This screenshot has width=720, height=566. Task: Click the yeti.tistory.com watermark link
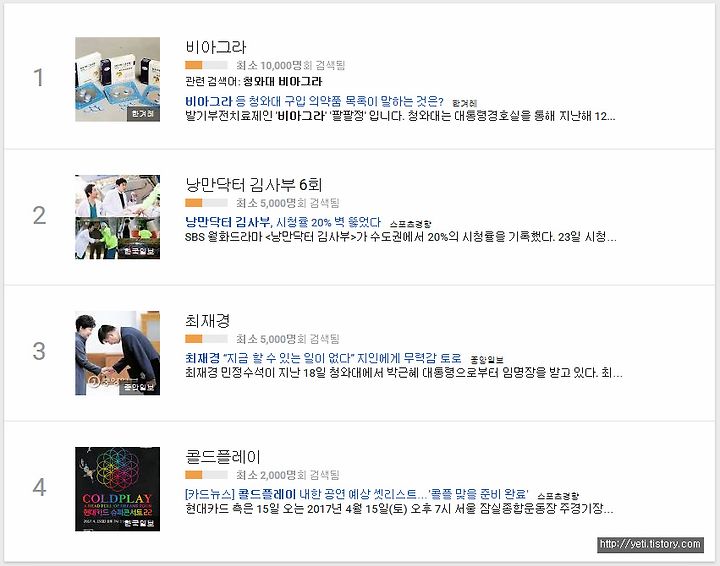tap(650, 544)
